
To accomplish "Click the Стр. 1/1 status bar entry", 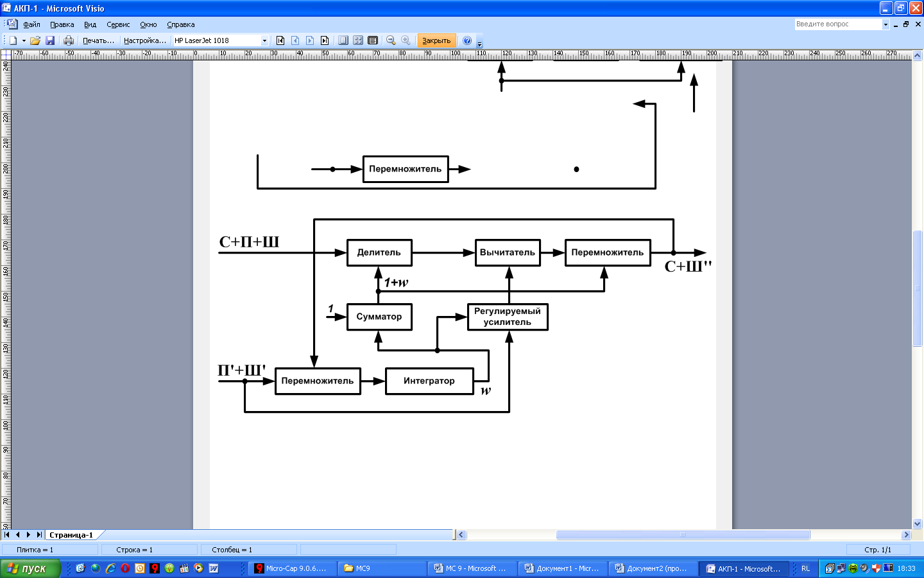I will 878,550.
